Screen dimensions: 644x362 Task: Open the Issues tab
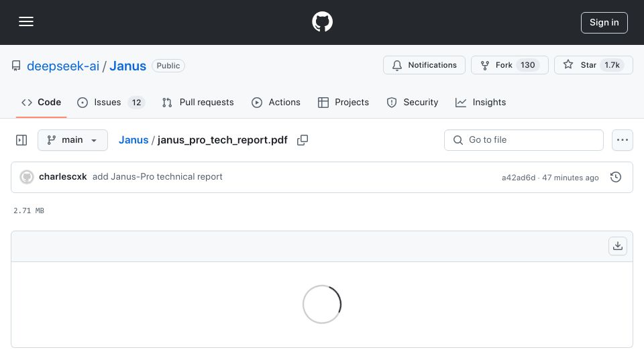[x=111, y=102]
